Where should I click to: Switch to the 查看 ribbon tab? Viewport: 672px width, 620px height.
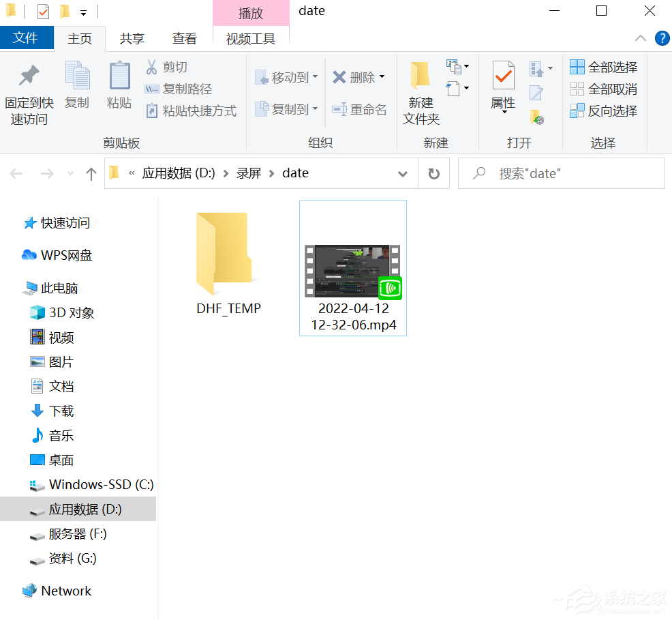point(185,38)
